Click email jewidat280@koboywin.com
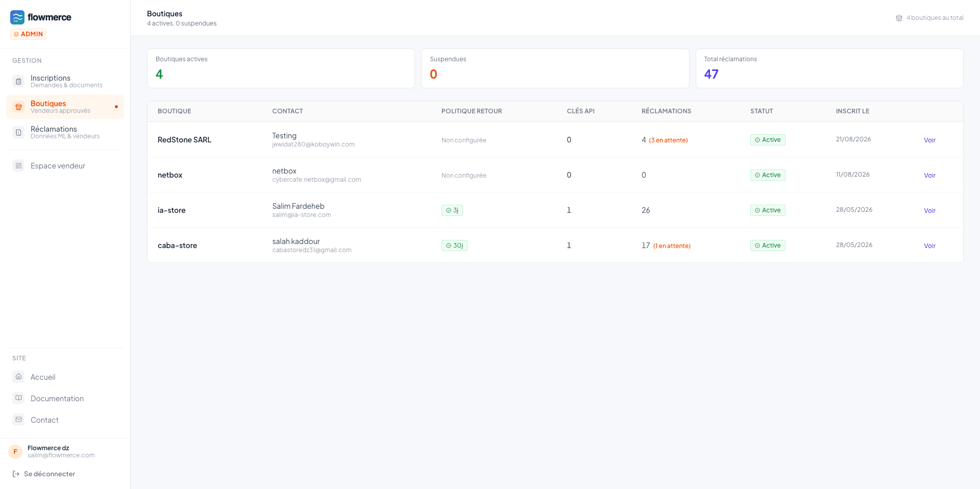 (x=313, y=144)
